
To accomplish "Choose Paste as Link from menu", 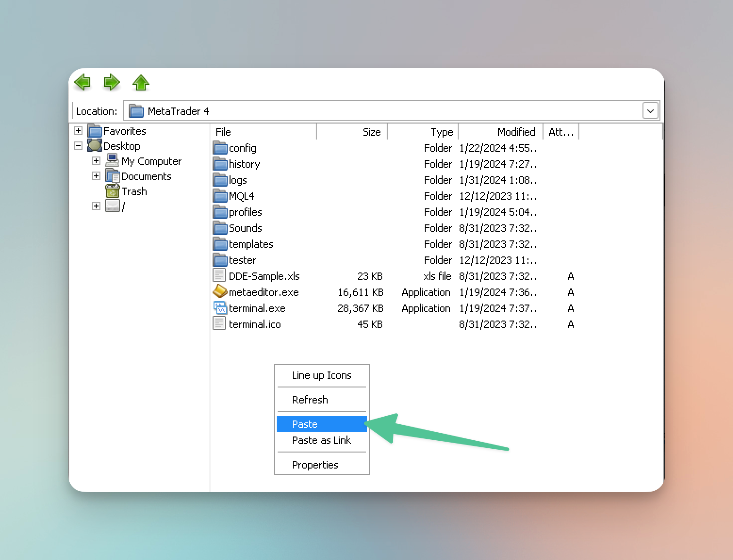I will click(x=322, y=440).
